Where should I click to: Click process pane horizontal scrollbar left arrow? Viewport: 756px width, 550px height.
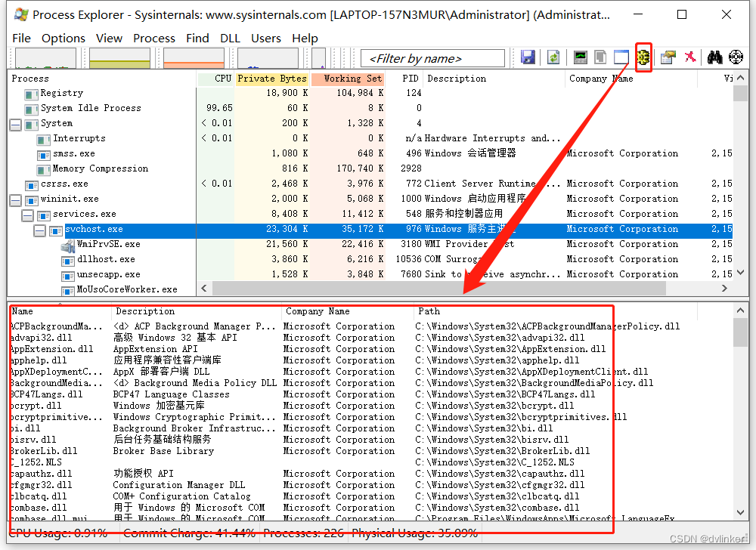pyautogui.click(x=204, y=288)
